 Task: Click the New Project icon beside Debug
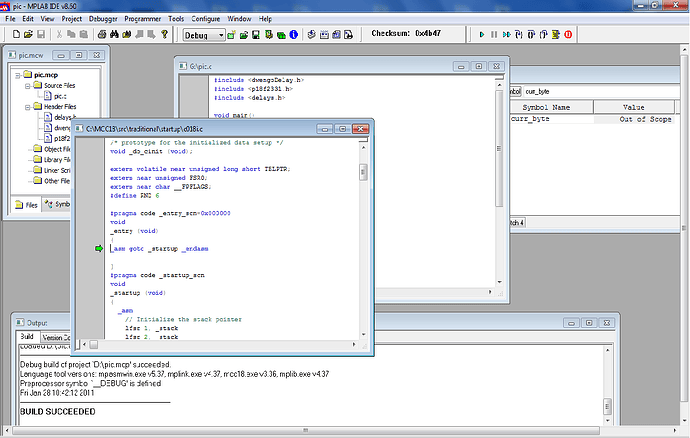231,35
